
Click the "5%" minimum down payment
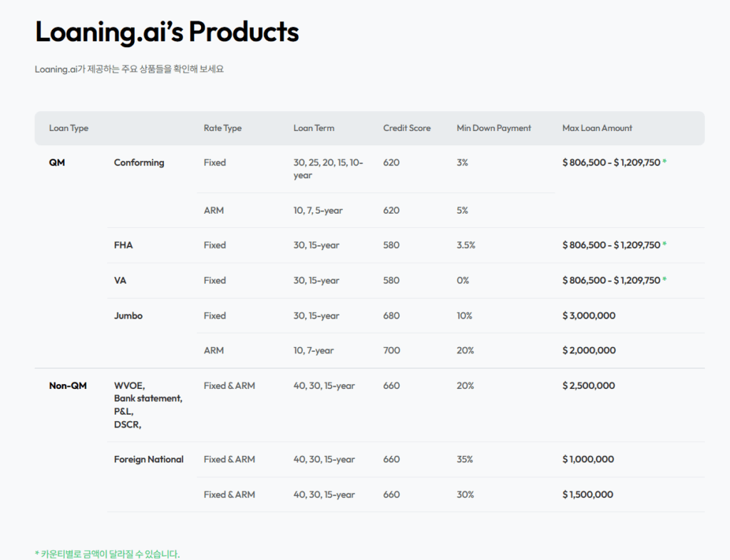click(x=462, y=210)
